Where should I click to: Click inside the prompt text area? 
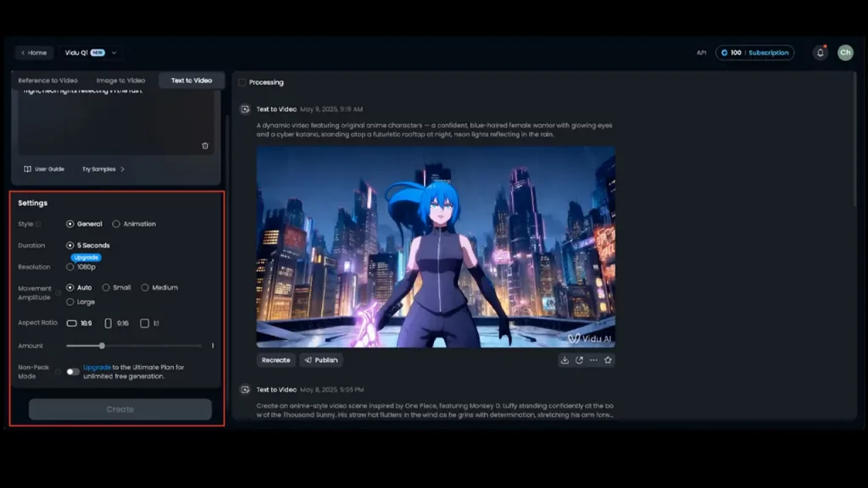pyautogui.click(x=115, y=122)
